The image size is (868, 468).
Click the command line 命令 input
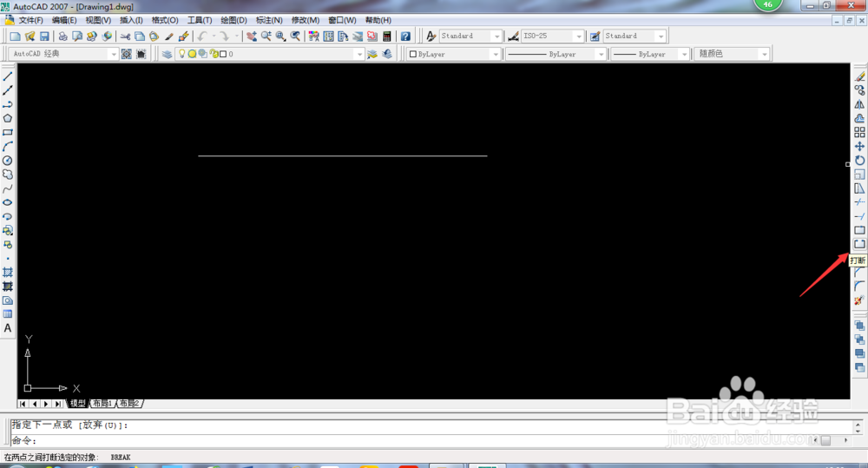pyautogui.click(x=433, y=441)
